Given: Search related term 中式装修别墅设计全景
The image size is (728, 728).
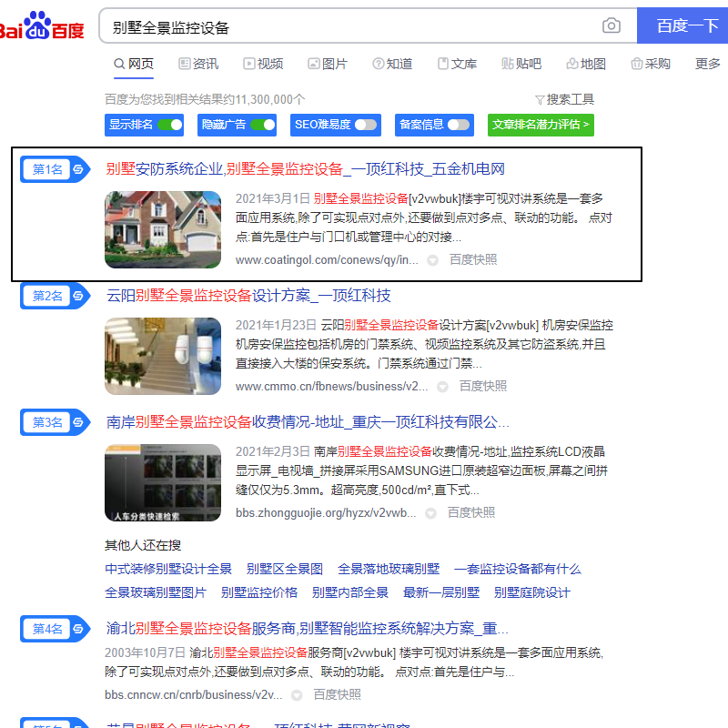Looking at the screenshot, I should coord(168,569).
